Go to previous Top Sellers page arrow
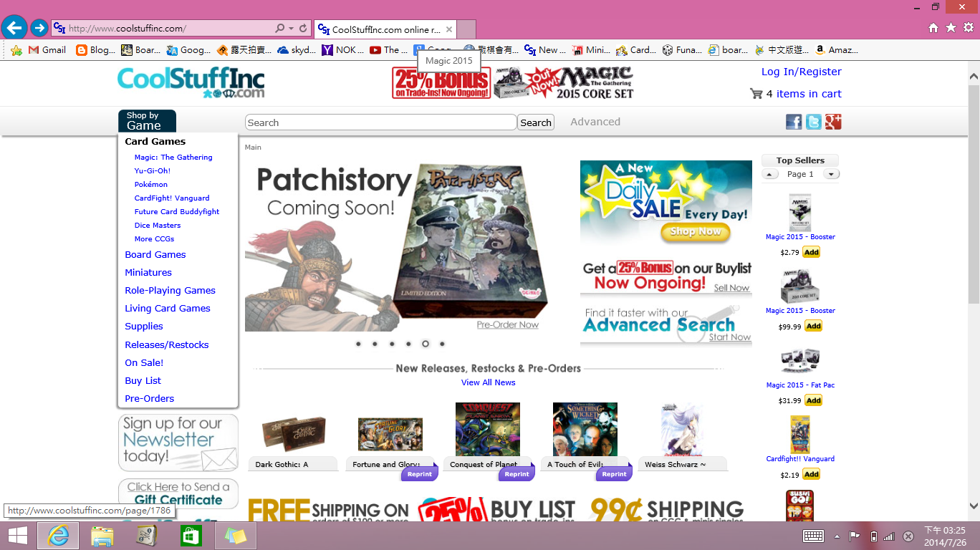The image size is (980, 550). coord(769,174)
